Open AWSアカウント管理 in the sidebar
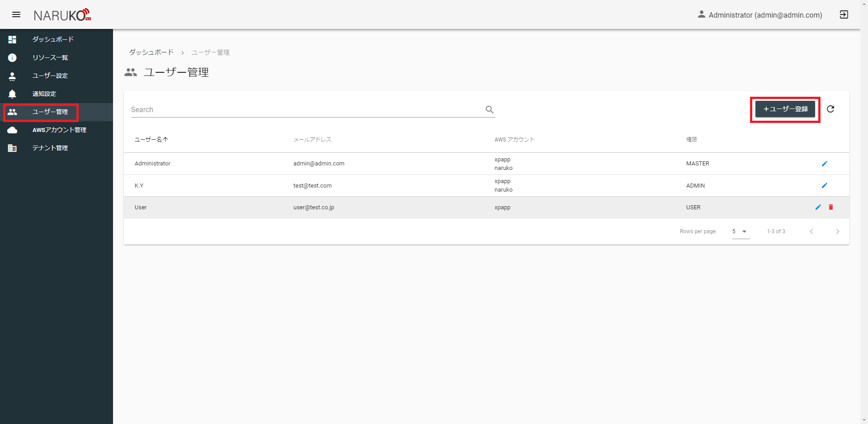Viewport: 868px width, 424px height. (x=57, y=130)
